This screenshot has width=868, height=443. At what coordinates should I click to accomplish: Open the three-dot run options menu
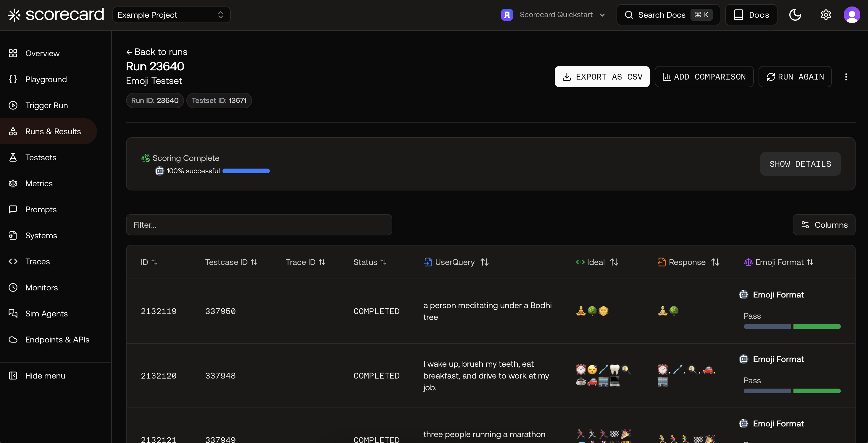(846, 77)
